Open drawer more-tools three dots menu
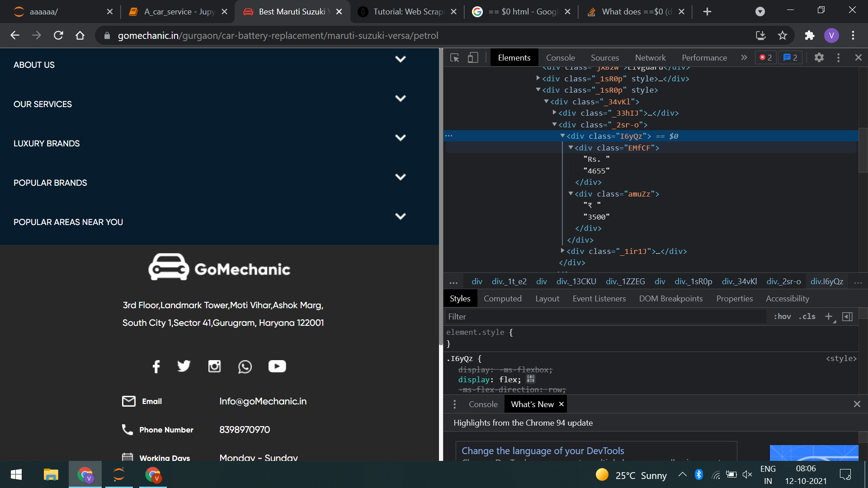The image size is (868, 488). [x=454, y=404]
